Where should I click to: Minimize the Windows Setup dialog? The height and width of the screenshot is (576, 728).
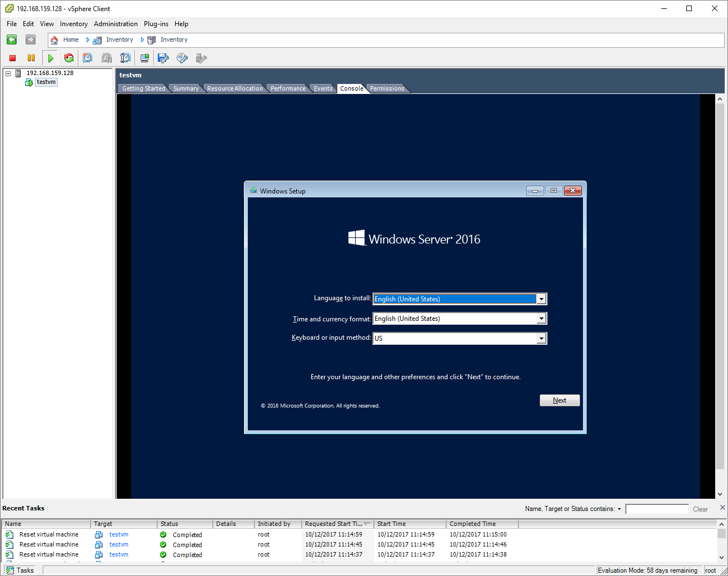click(x=535, y=191)
